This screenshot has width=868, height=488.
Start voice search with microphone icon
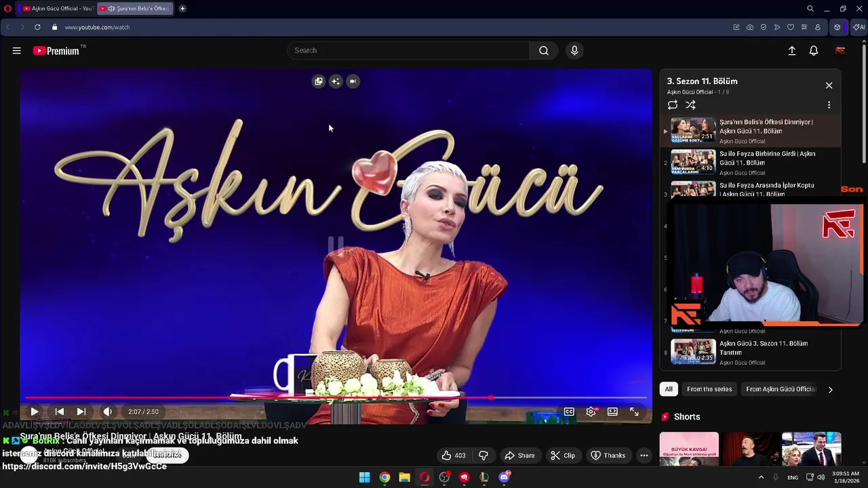point(574,50)
